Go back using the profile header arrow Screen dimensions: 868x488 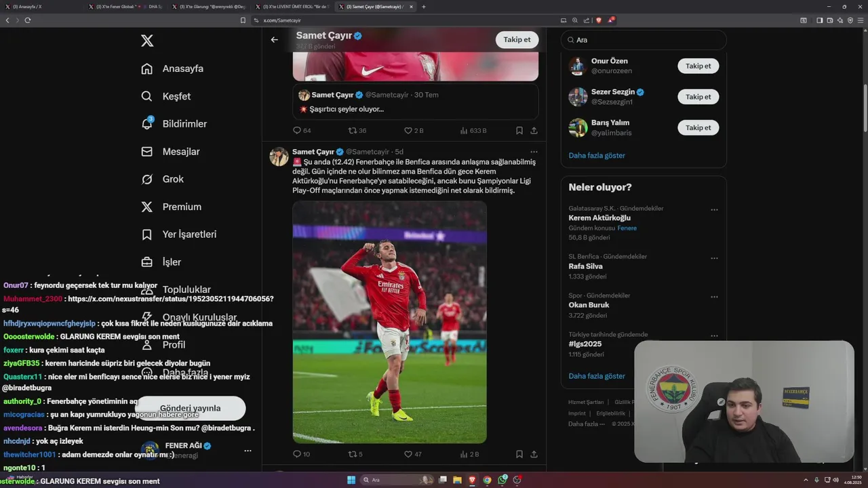[274, 39]
